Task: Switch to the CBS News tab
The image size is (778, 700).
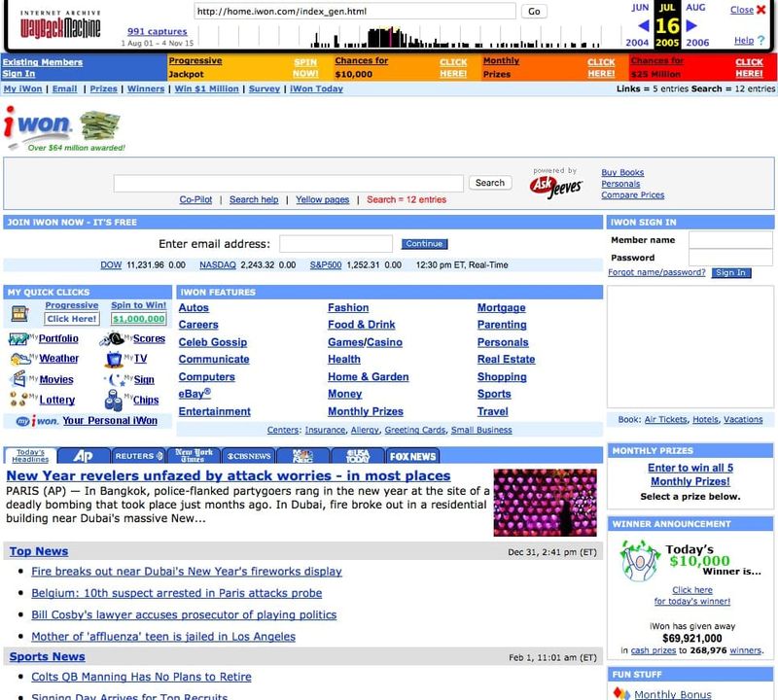Action: click(248, 456)
